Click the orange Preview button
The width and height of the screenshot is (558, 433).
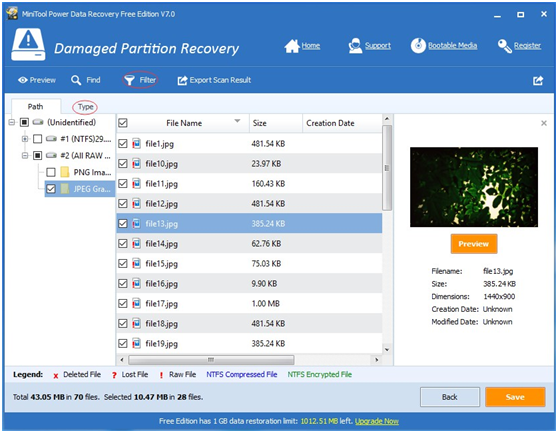[474, 244]
